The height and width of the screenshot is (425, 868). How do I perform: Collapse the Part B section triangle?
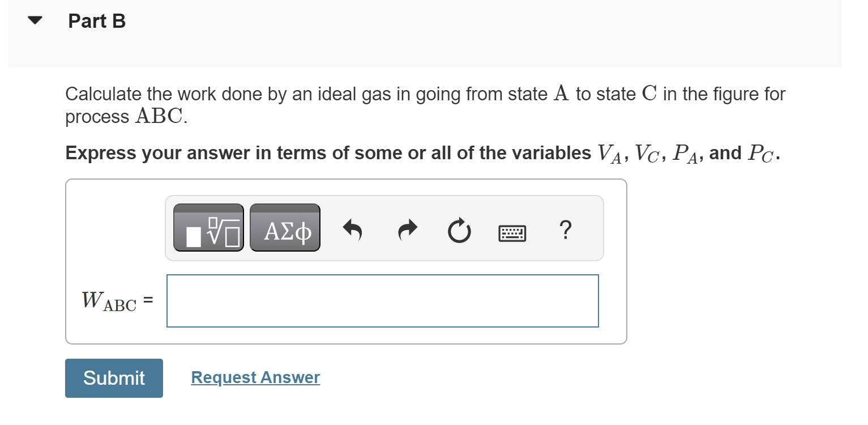pyautogui.click(x=34, y=20)
